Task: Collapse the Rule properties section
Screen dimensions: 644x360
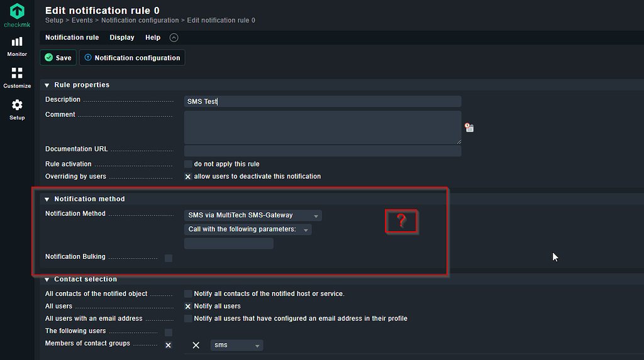Action: pyautogui.click(x=47, y=85)
